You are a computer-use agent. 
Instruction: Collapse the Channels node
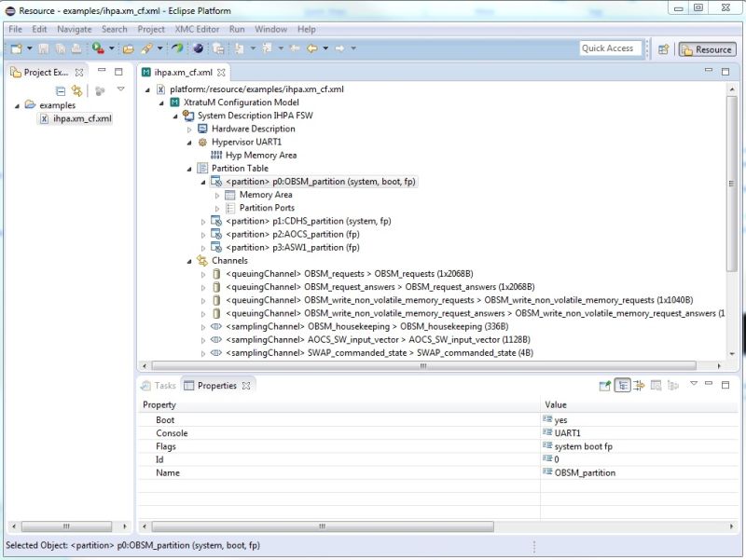pyautogui.click(x=189, y=261)
